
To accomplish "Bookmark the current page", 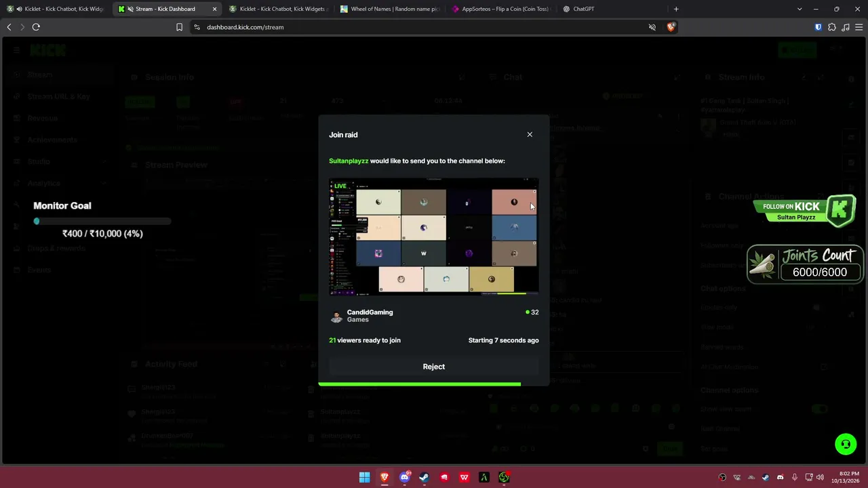I will (179, 27).
